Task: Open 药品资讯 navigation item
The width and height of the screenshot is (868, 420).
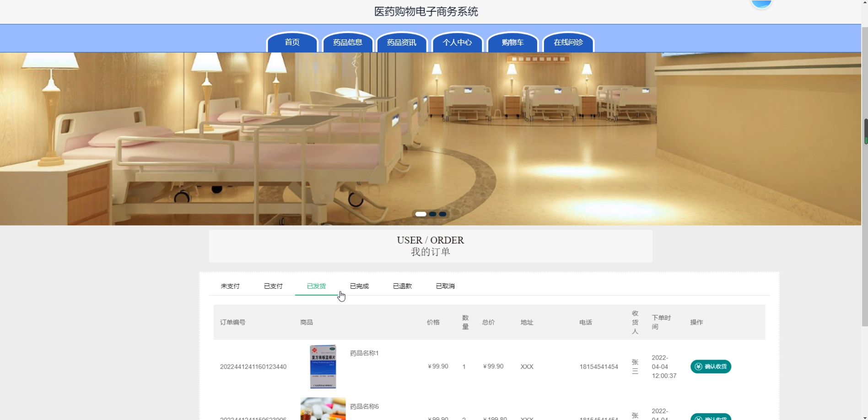Action: coord(402,42)
